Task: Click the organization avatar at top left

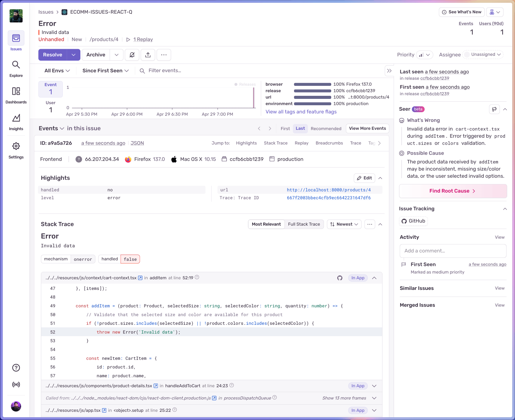Action: (16, 16)
